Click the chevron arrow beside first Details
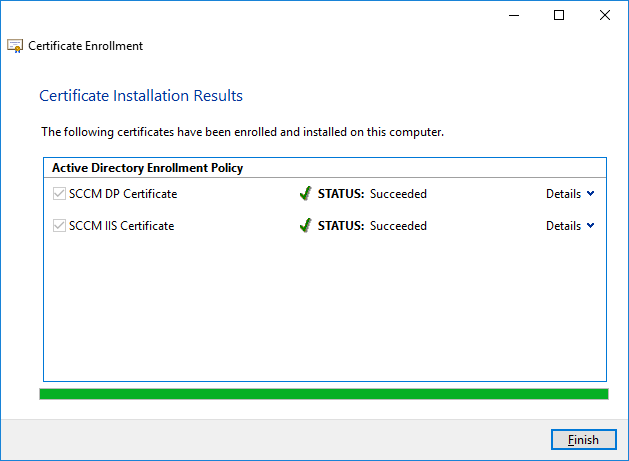629x461 pixels. coord(590,193)
